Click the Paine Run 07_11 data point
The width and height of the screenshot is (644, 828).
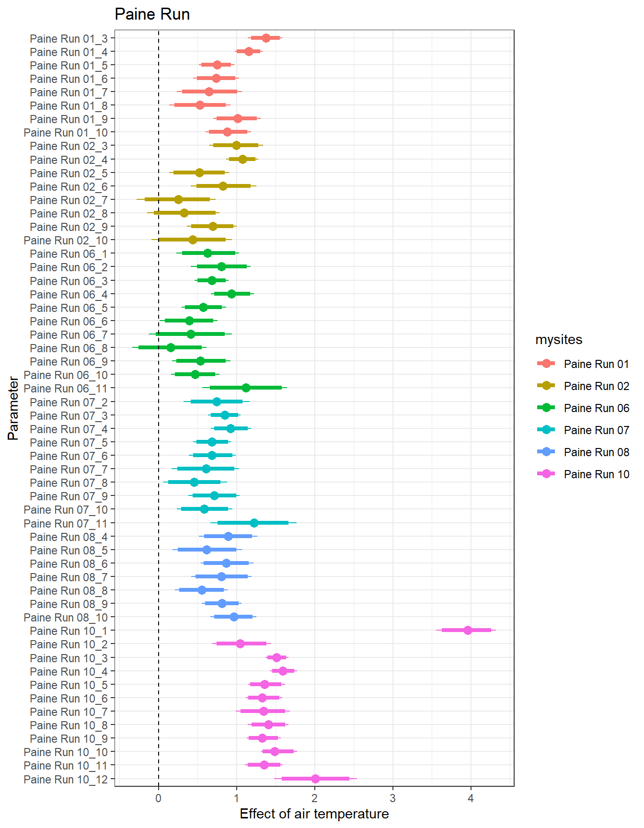(254, 523)
